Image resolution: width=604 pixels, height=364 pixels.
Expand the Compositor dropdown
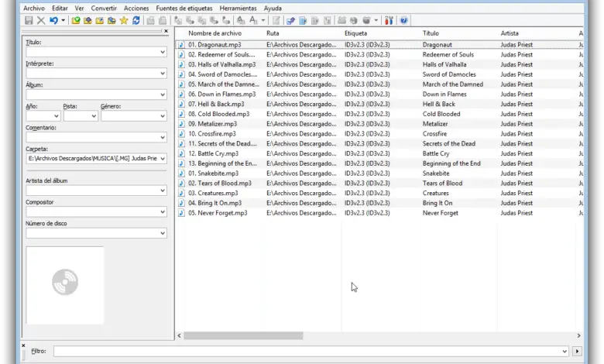point(163,211)
